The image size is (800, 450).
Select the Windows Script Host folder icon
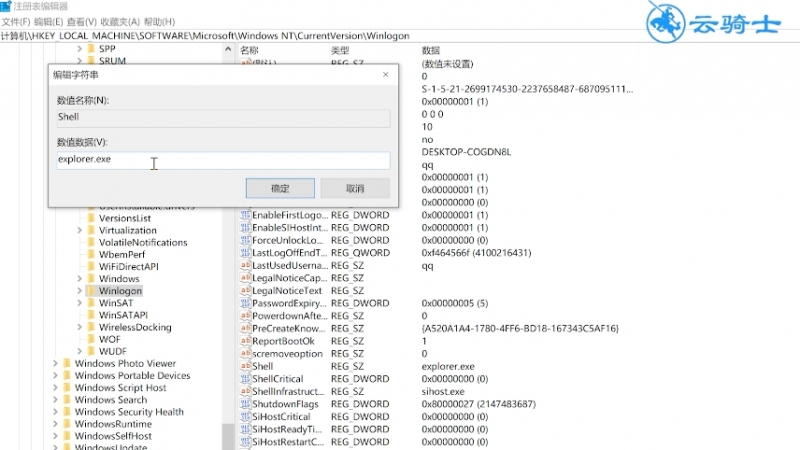pos(67,388)
